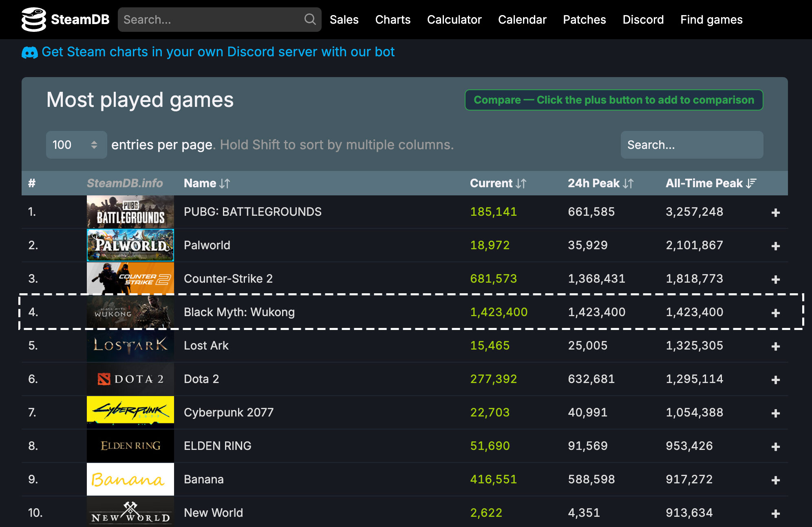Add New World to comparison with plus
The width and height of the screenshot is (812, 527).
tap(775, 514)
